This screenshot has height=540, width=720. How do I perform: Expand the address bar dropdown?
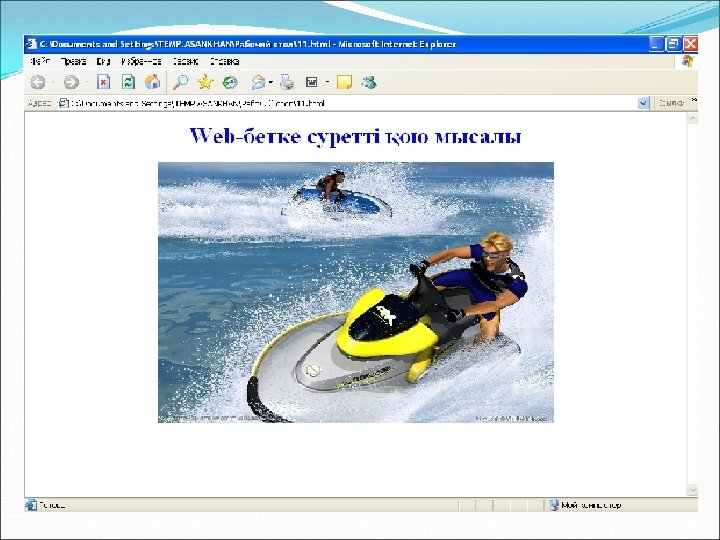[643, 103]
